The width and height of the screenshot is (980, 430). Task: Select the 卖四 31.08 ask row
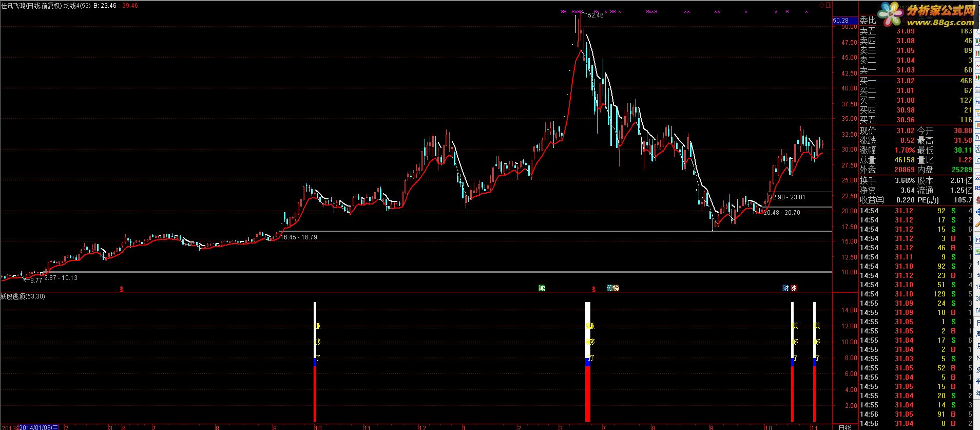916,41
